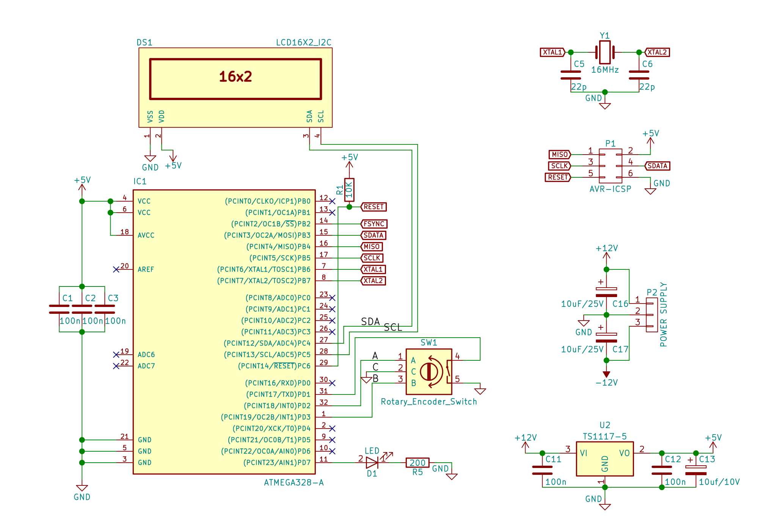Click the R1 10K pull-up resistor
The height and width of the screenshot is (532, 766).
349,189
